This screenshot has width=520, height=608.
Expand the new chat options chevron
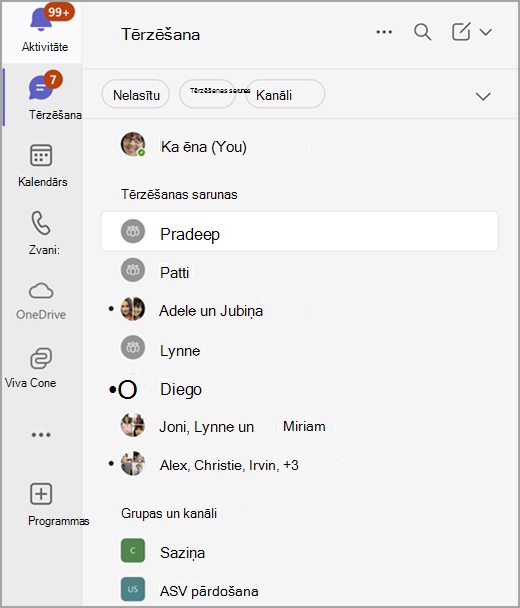(x=485, y=32)
